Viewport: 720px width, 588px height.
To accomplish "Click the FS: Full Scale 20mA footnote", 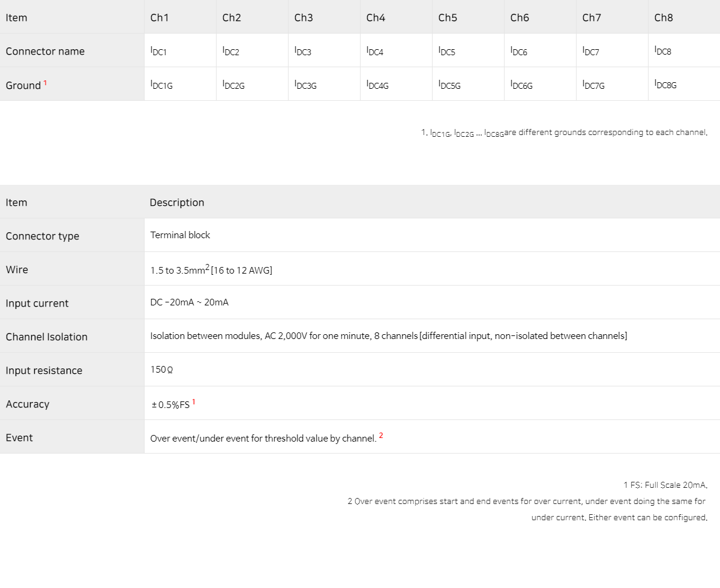I will click(x=666, y=485).
